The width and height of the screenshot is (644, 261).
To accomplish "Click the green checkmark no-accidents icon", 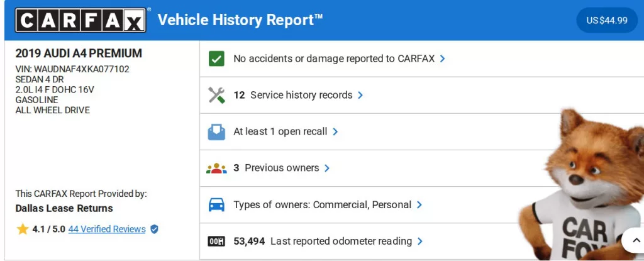I will (x=216, y=58).
